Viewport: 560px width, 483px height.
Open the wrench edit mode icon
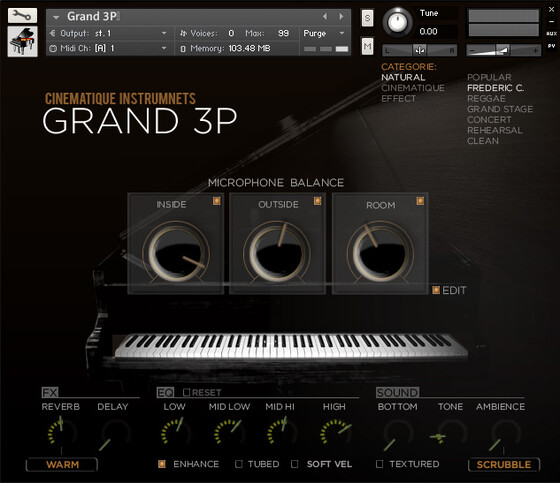pos(22,15)
